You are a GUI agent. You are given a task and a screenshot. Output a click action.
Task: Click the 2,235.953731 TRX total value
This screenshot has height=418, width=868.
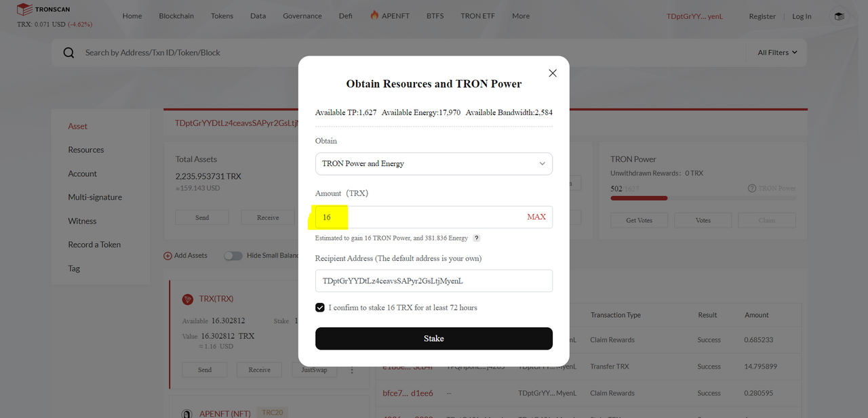[208, 176]
